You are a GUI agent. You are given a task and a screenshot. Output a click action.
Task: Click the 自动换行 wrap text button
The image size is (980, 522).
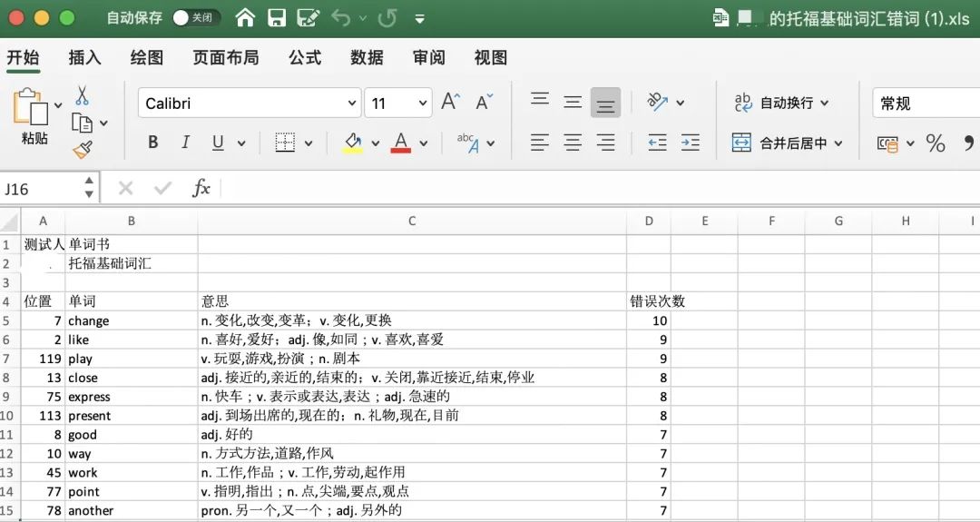point(780,103)
